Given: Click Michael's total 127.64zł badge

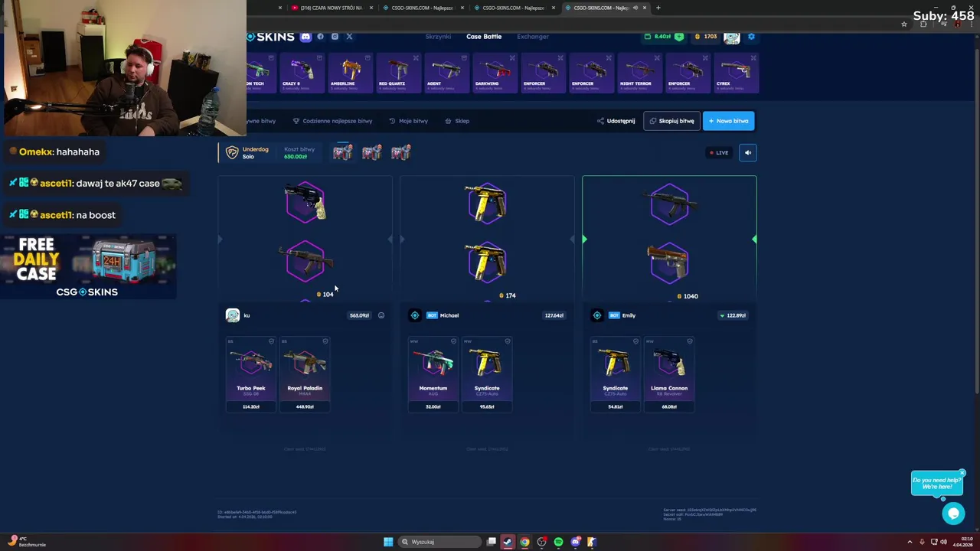Looking at the screenshot, I should click(x=554, y=315).
